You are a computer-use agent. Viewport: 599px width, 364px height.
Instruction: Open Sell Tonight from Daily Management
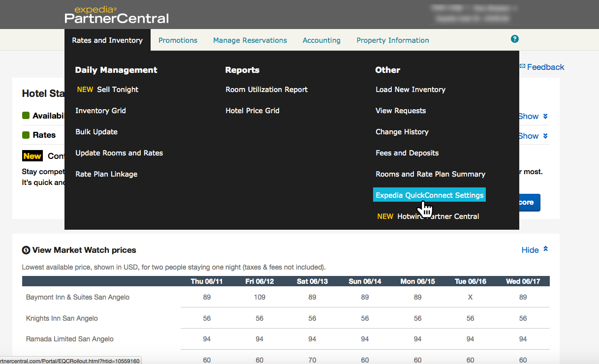[117, 90]
